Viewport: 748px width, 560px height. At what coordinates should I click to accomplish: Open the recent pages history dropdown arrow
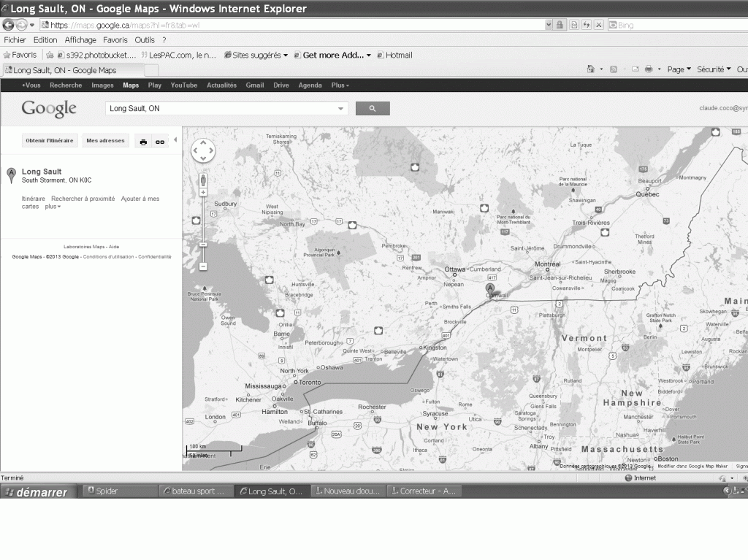(32, 25)
